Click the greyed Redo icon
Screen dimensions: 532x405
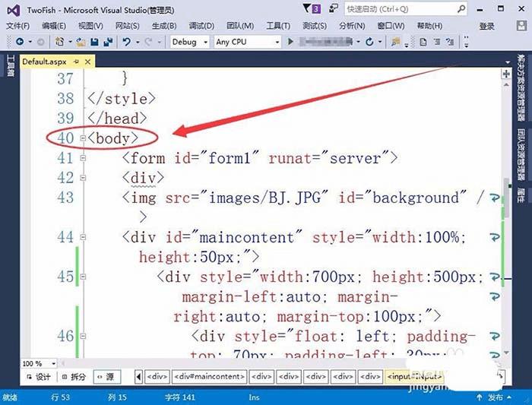pos(148,42)
